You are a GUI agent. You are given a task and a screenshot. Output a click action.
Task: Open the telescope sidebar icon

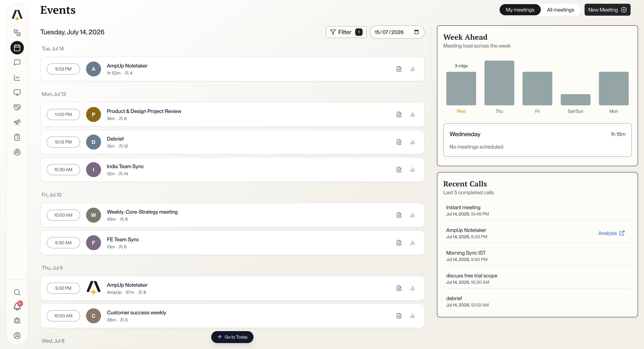(x=17, y=122)
